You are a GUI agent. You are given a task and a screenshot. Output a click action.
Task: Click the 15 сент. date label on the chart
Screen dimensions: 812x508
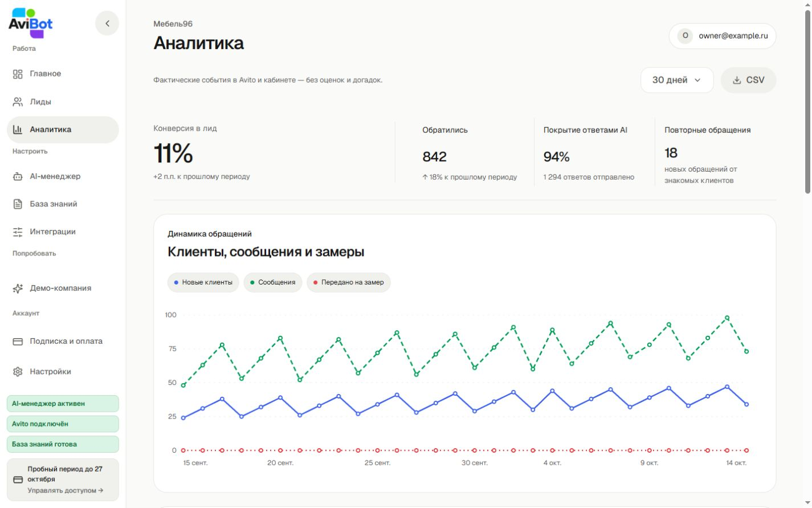(195, 463)
